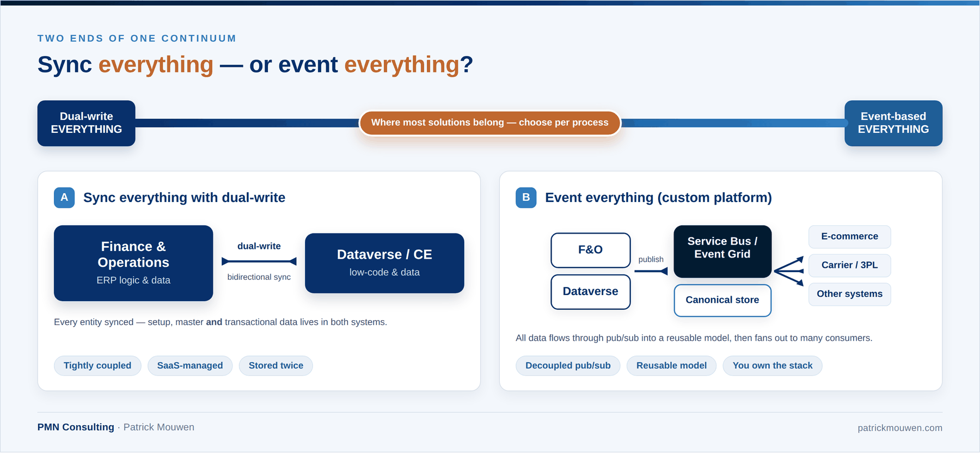
Task: Click the publish arrow
Action: (x=651, y=271)
